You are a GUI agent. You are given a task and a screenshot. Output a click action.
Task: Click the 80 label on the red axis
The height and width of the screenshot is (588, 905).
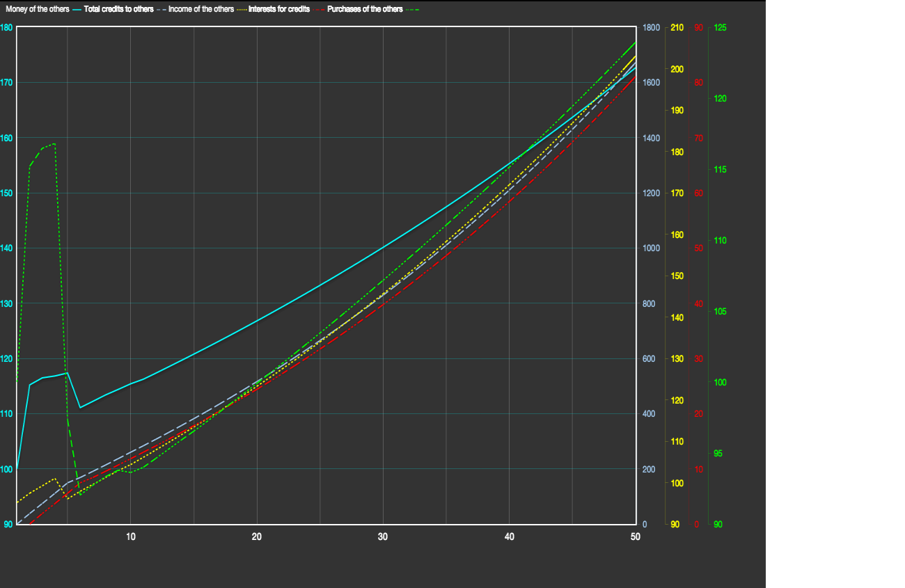698,83
